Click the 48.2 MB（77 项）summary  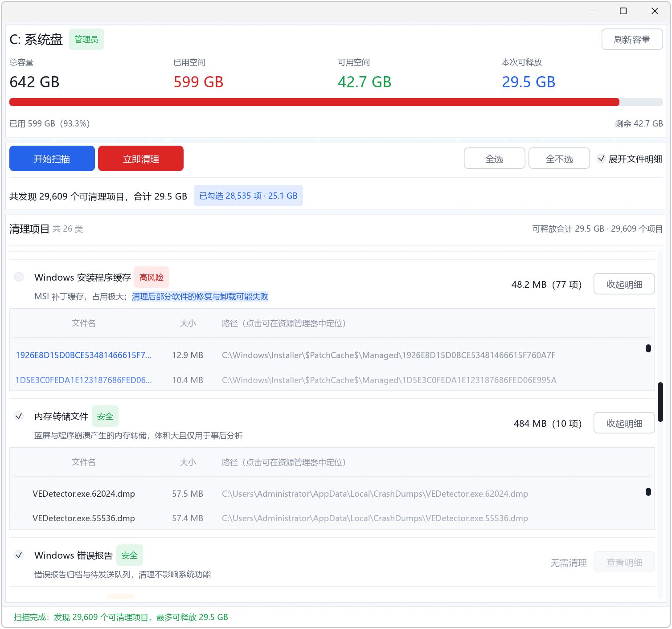(x=547, y=284)
